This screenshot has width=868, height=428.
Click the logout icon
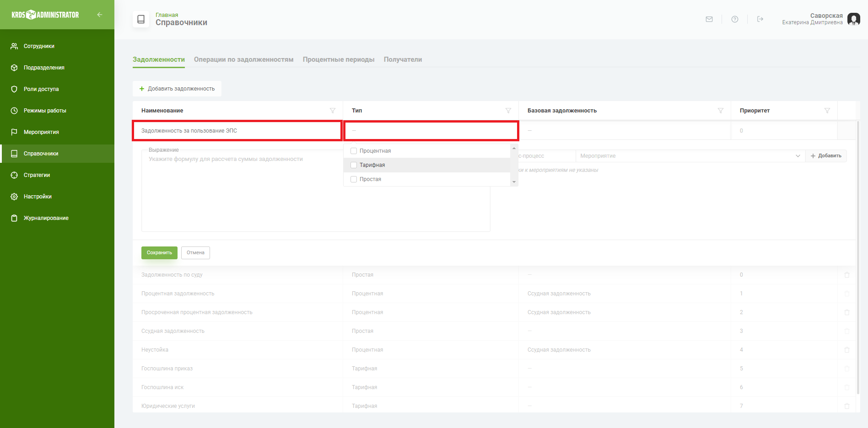(760, 19)
